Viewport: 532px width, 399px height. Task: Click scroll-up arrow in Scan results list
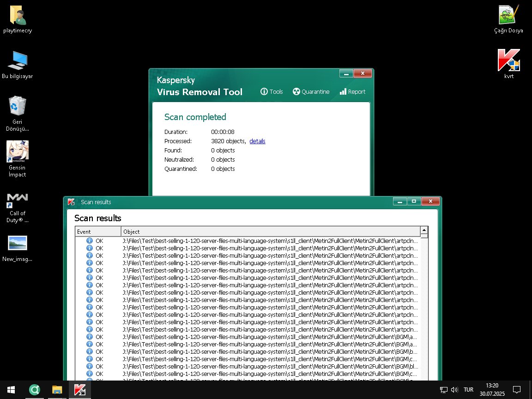click(424, 230)
